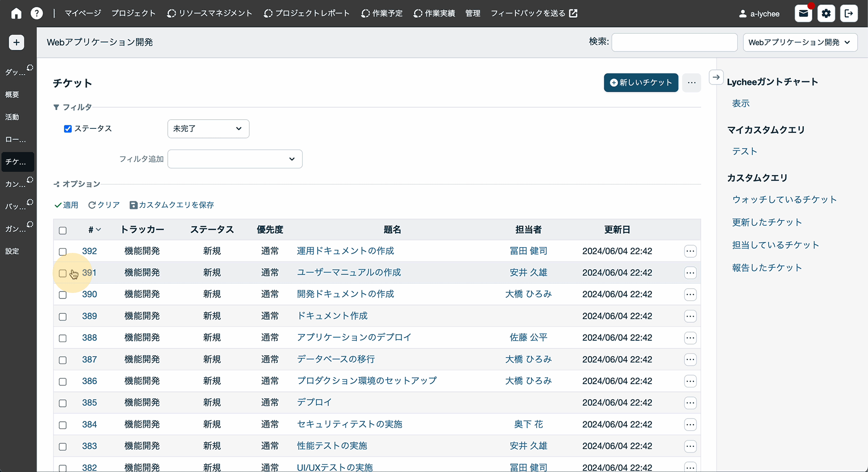The height and width of the screenshot is (472, 868).
Task: Uncheck the ステータス filter checkbox
Action: point(68,129)
